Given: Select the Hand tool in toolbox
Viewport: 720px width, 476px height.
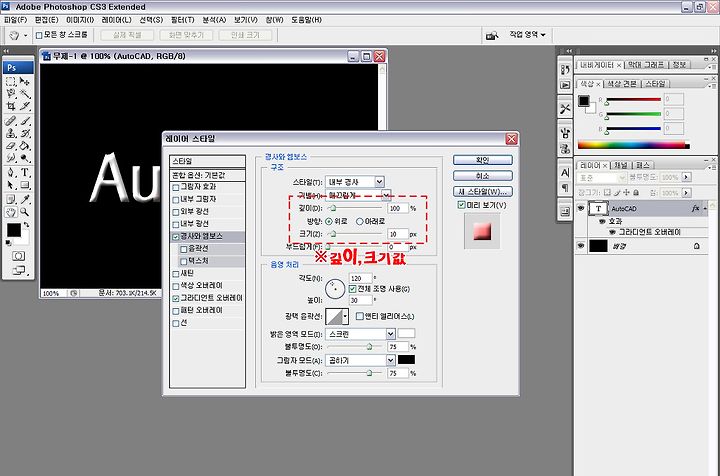Looking at the screenshot, I should pyautogui.click(x=11, y=212).
